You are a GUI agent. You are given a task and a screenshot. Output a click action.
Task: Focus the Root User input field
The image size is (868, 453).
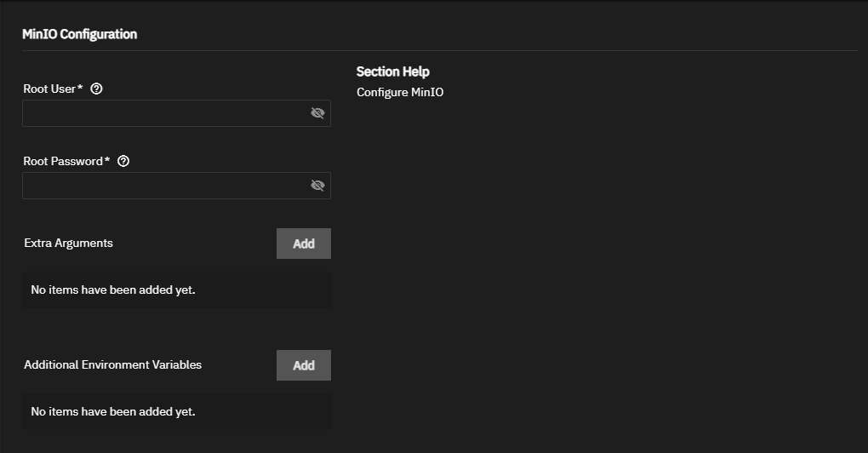pyautogui.click(x=177, y=113)
